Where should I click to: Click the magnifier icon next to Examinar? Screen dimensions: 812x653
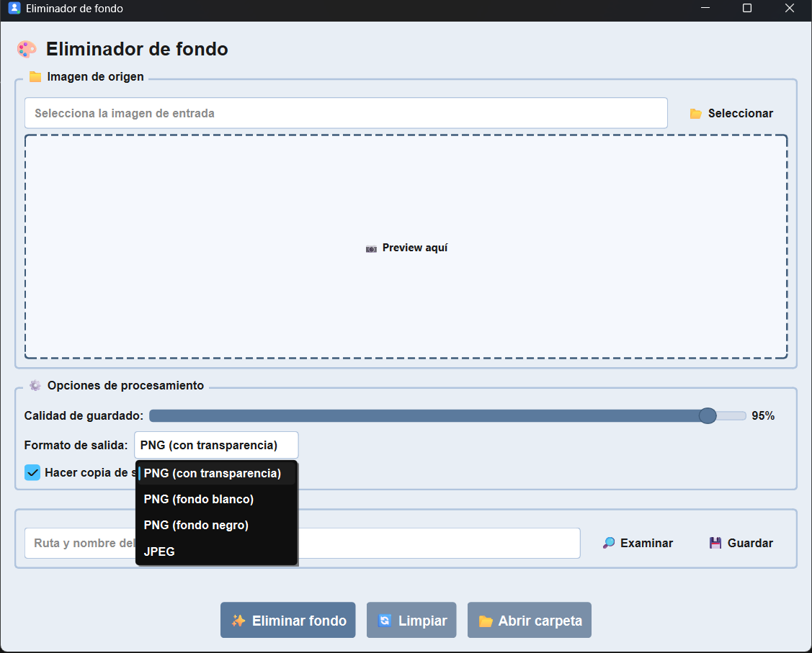[x=610, y=543]
